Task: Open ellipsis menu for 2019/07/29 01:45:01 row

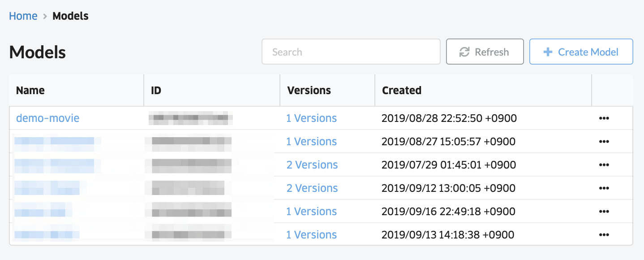Action: (604, 165)
